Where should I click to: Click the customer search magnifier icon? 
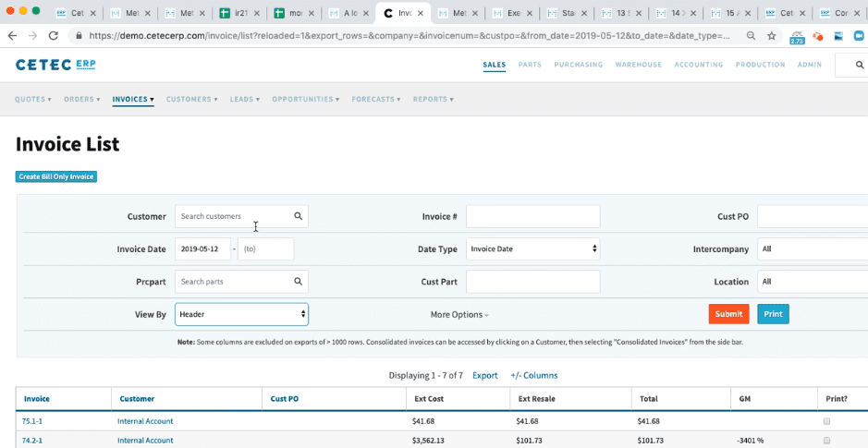pyautogui.click(x=298, y=216)
